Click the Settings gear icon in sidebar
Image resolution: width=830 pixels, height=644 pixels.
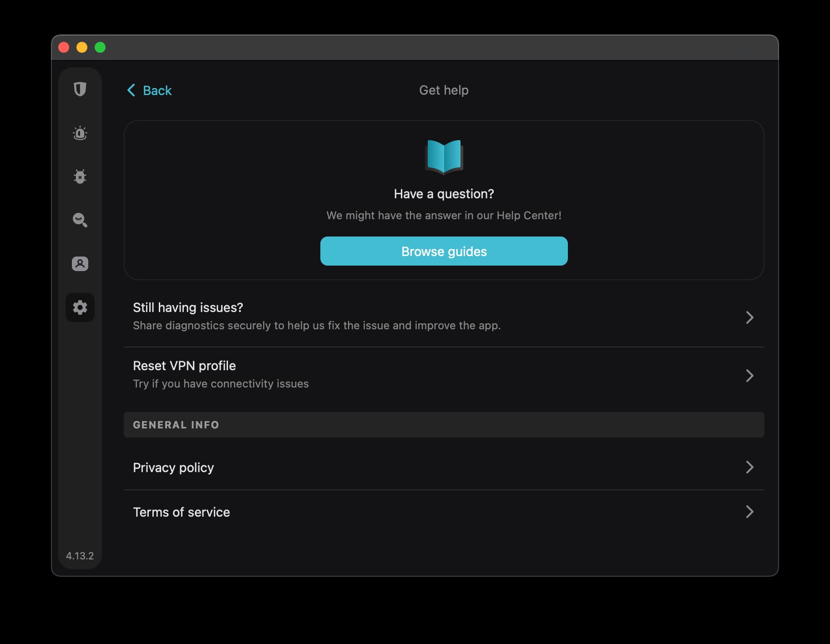80,307
